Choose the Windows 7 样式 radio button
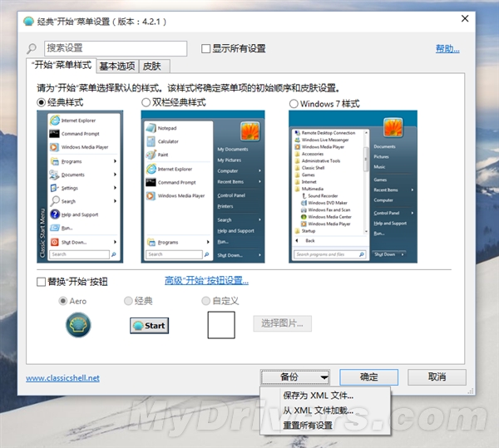 pyautogui.click(x=293, y=103)
